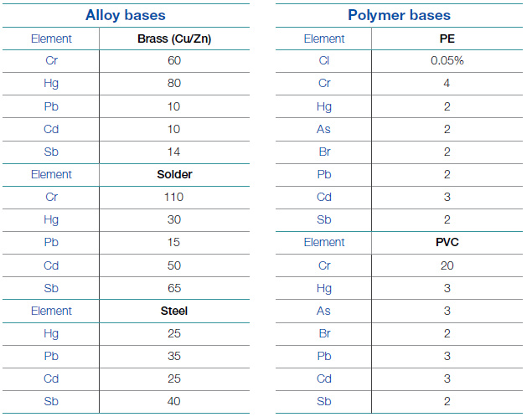Click the Solder Sb value 65
The width and height of the screenshot is (532, 417).
coord(174,288)
